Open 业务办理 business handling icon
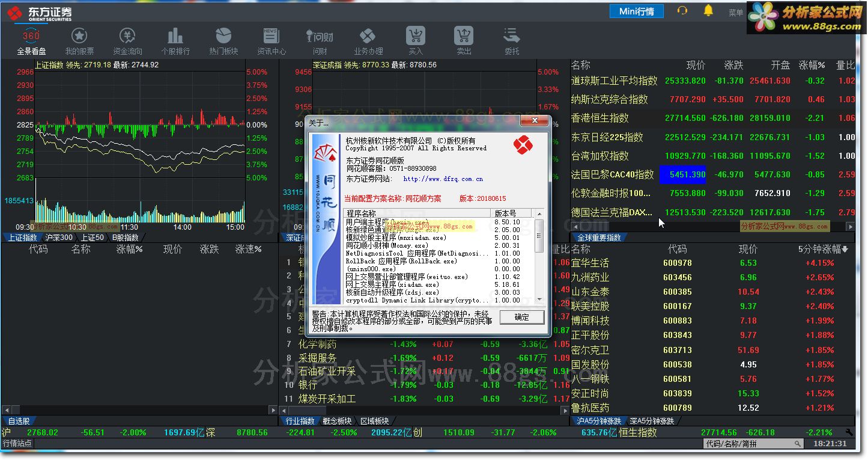This screenshot has height=460, width=868. pyautogui.click(x=368, y=41)
